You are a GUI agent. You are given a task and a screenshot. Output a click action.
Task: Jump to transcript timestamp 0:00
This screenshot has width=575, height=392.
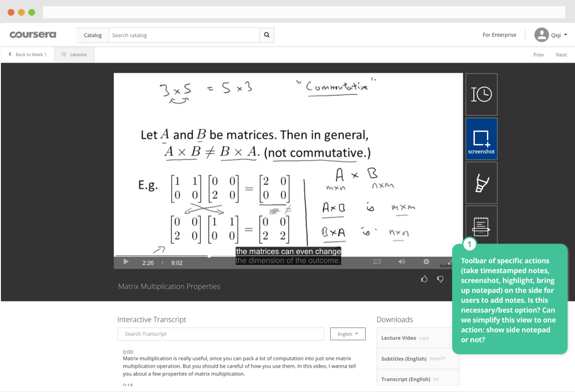[x=128, y=352]
